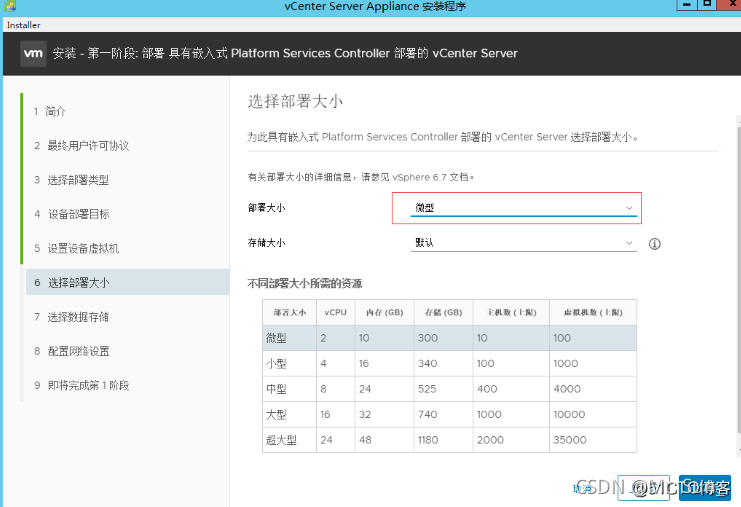Click the 主机数 (上限) column header
Image resolution: width=741 pixels, height=507 pixels.
pos(512,312)
